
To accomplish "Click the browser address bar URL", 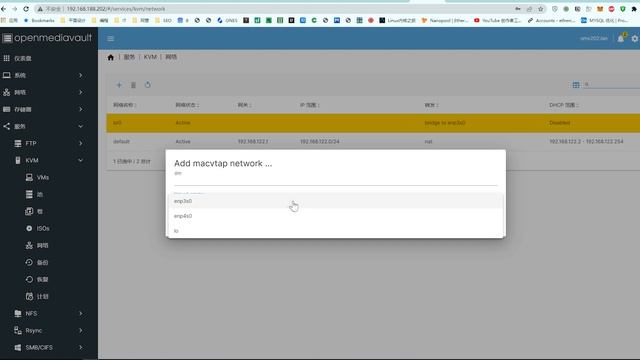I will pyautogui.click(x=116, y=9).
